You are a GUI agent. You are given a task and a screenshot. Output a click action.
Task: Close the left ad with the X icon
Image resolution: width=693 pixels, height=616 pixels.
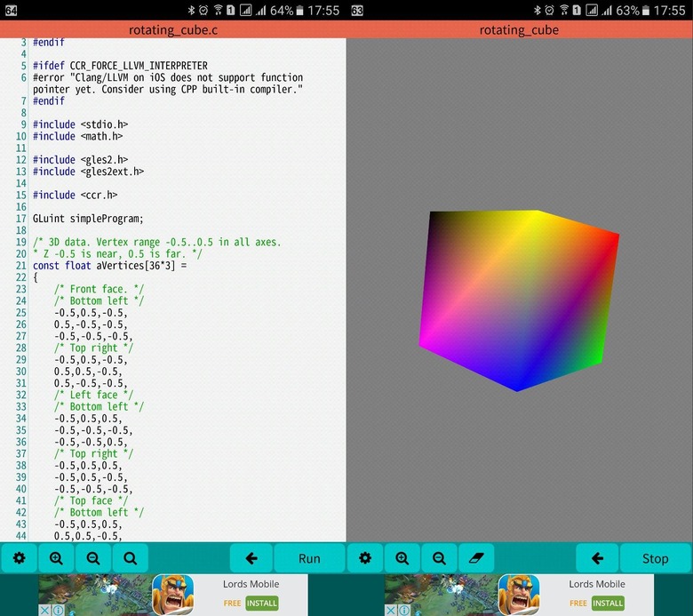pyautogui.click(x=44, y=611)
